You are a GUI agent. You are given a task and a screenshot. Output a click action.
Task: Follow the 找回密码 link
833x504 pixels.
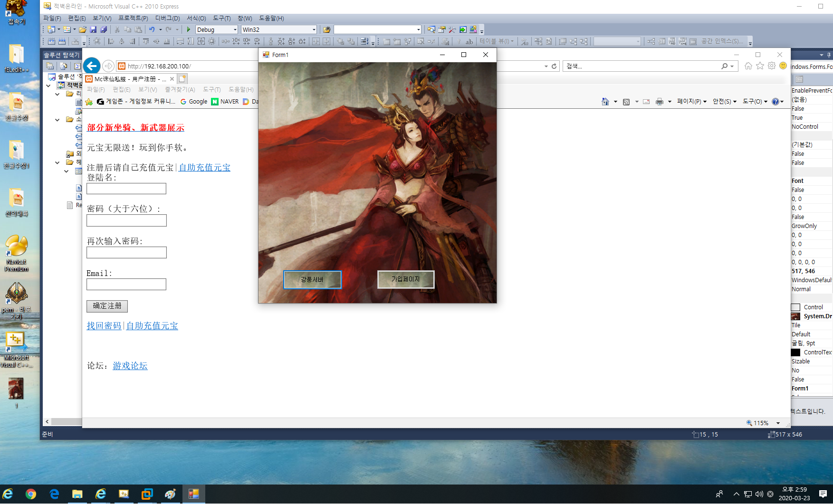point(104,326)
